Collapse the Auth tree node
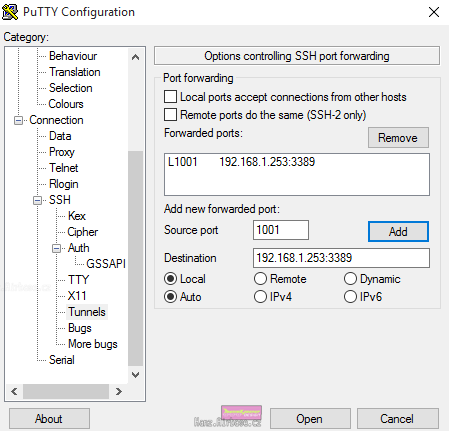449x431 pixels. (x=57, y=248)
